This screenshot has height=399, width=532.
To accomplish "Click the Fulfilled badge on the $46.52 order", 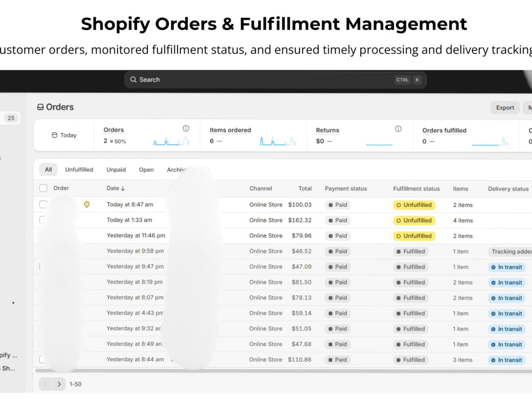I will 411,252.
